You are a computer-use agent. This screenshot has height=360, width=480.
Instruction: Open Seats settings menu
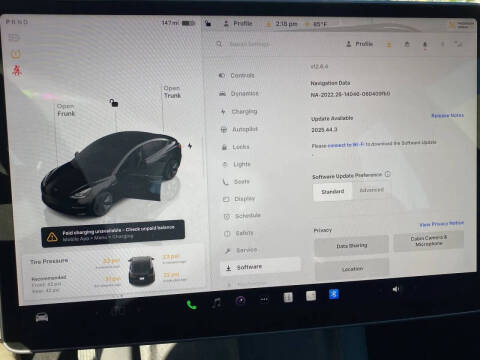(x=236, y=182)
